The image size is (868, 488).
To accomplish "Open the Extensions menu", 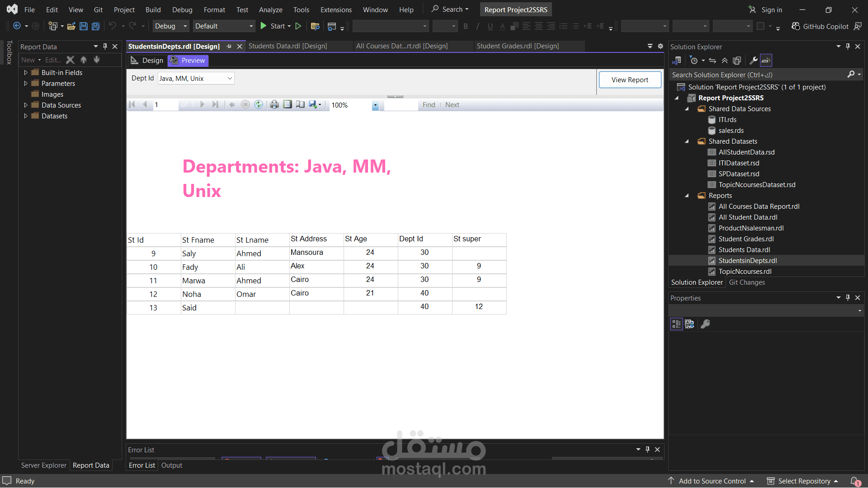I will click(x=335, y=9).
